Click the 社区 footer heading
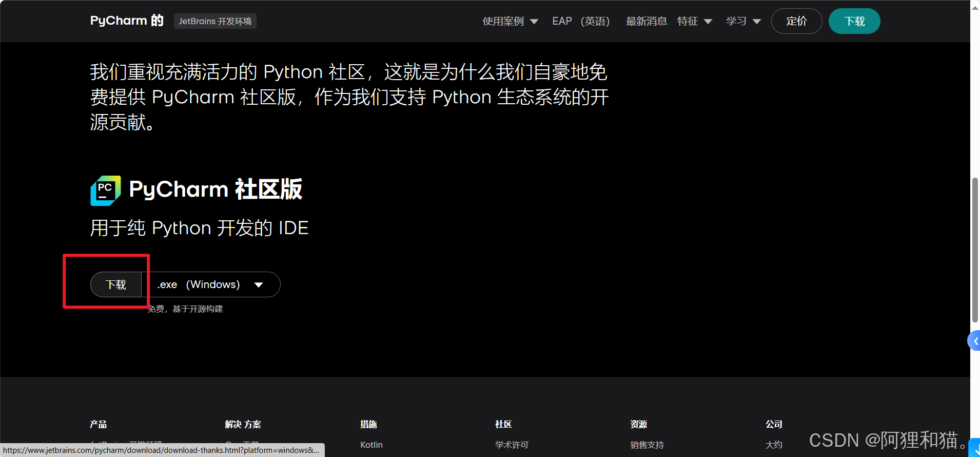The width and height of the screenshot is (980, 457). click(x=503, y=424)
